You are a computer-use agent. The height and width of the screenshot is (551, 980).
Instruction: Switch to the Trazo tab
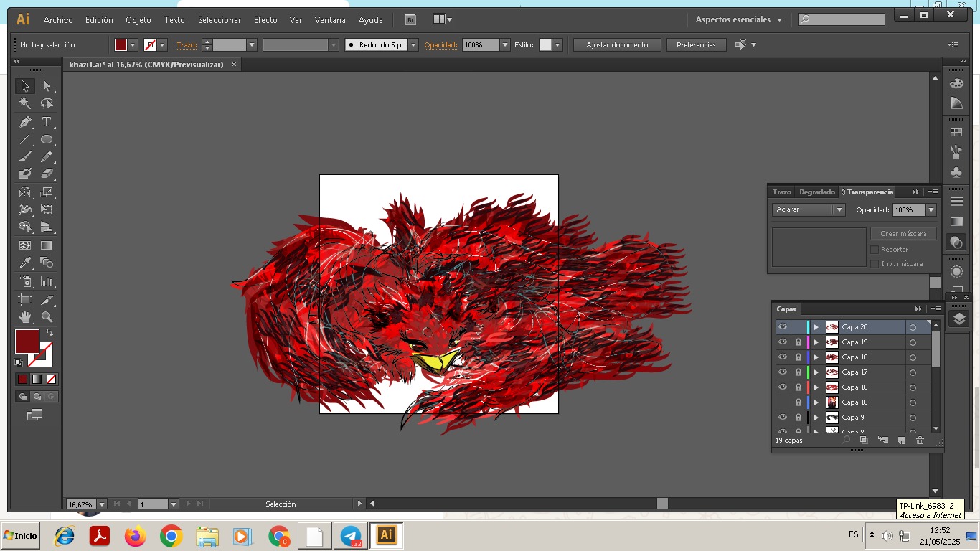pyautogui.click(x=782, y=192)
